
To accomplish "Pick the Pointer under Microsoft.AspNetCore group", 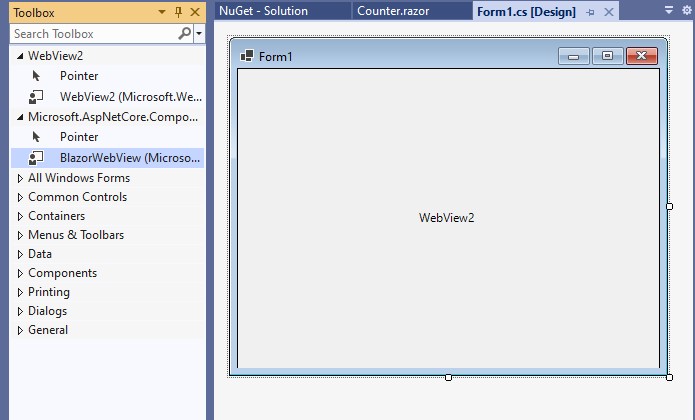I will (78, 137).
